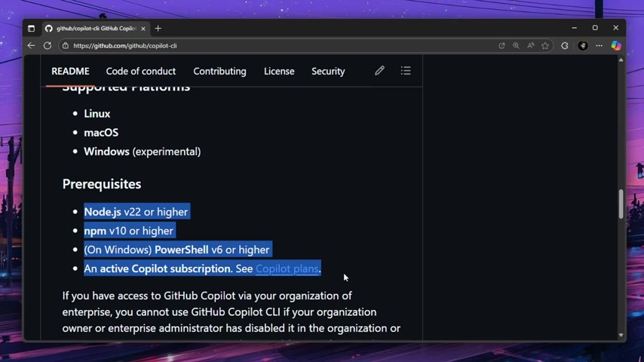
Task: Activate the Read aloud icon
Action: pyautogui.click(x=531, y=45)
